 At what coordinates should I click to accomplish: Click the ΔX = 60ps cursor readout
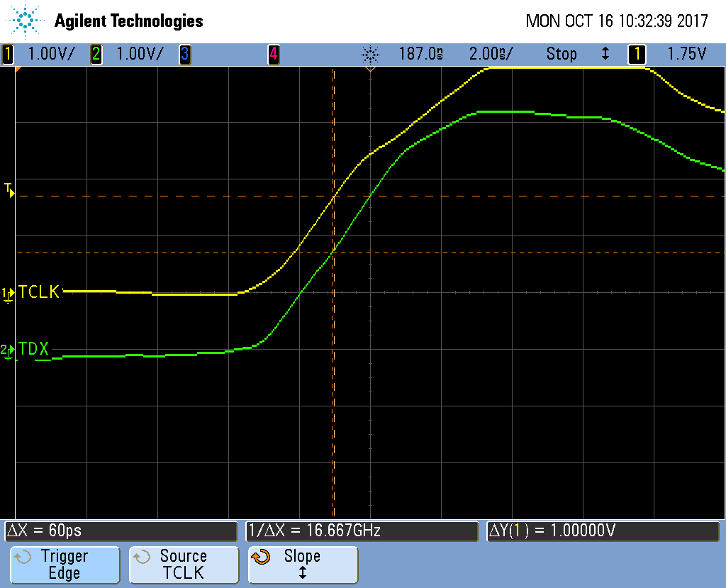point(121,531)
